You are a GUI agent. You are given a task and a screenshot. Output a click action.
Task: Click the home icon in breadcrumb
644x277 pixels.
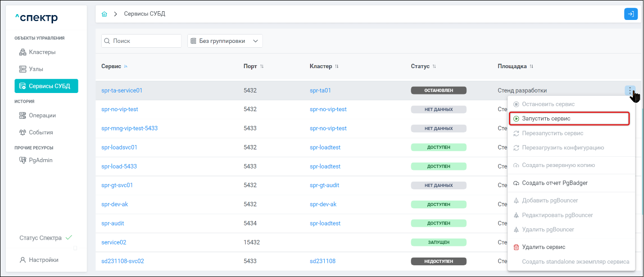click(104, 14)
